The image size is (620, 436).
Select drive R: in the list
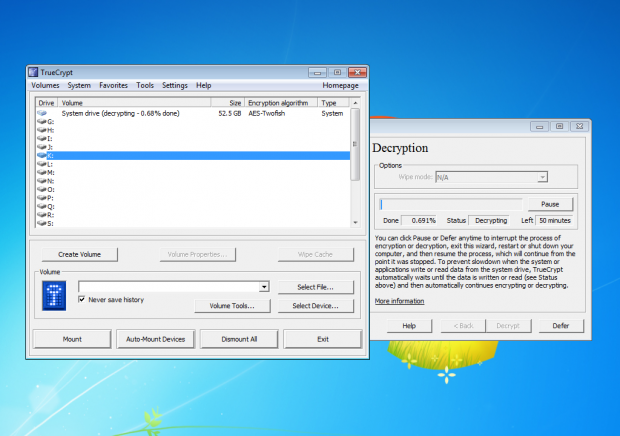45,215
